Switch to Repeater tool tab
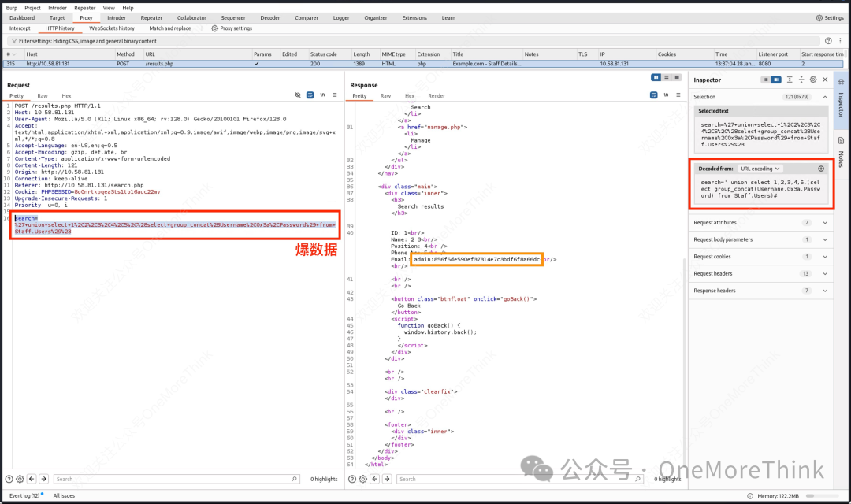This screenshot has width=851, height=504. [x=151, y=18]
